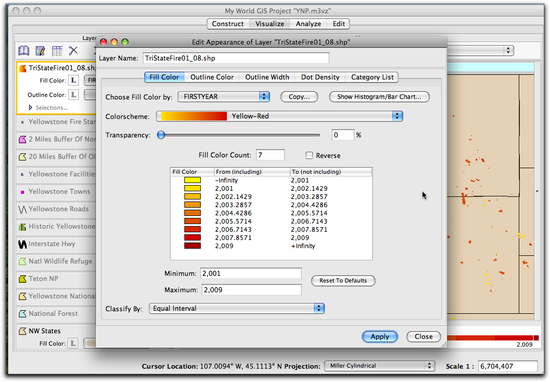The image size is (550, 382).
Task: Click the Yellowstone Roads layer icon
Action: [x=22, y=209]
